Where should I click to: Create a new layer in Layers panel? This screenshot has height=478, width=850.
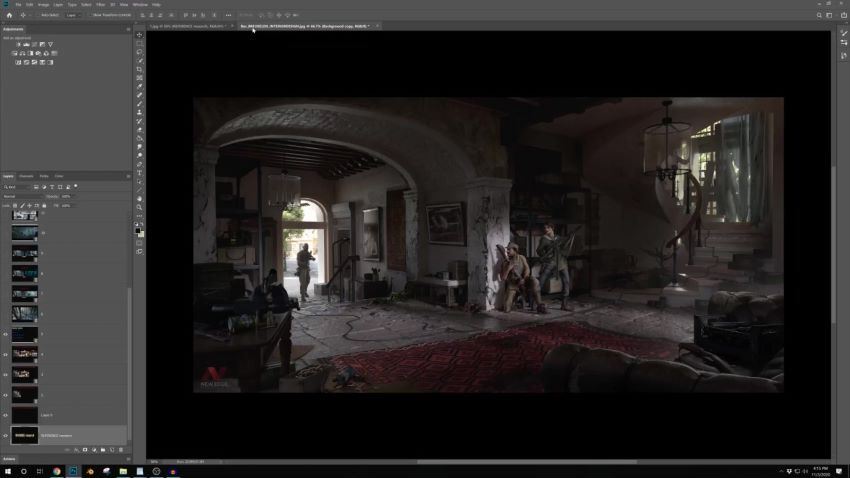pyautogui.click(x=112, y=450)
